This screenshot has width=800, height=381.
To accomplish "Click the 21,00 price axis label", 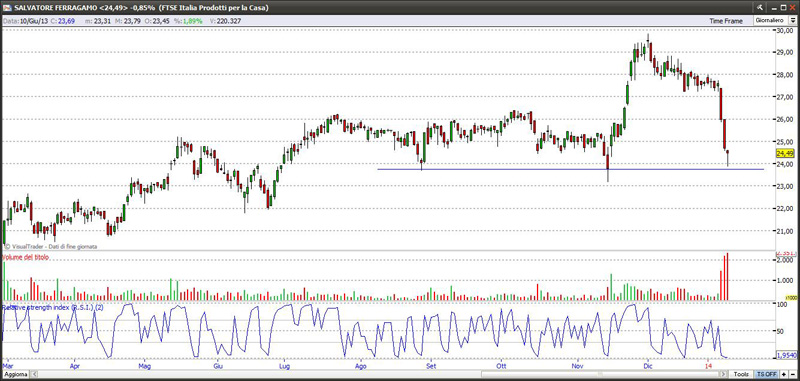I will (x=785, y=231).
